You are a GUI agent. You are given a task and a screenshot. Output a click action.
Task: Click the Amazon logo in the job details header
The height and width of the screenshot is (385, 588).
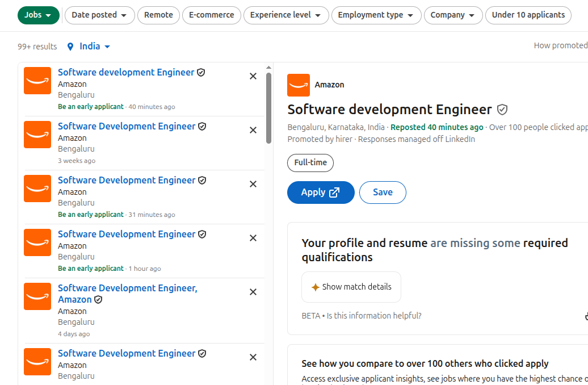[x=299, y=85]
